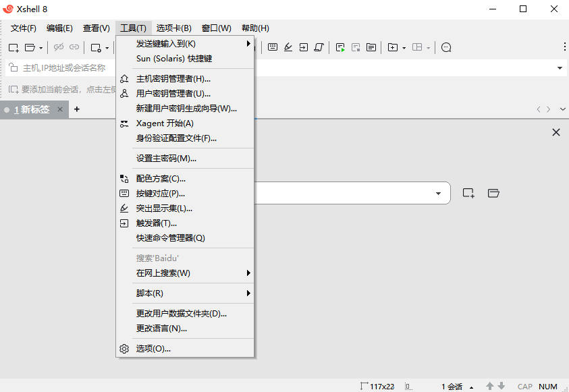Open the address bar dropdown arrow
The image size is (569, 392).
click(560, 67)
